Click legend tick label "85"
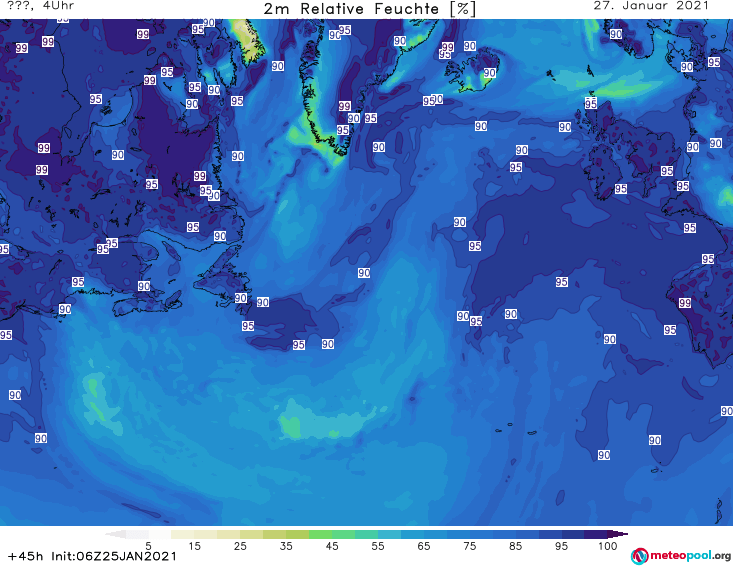Viewport: 733px width, 566px height. (x=516, y=546)
